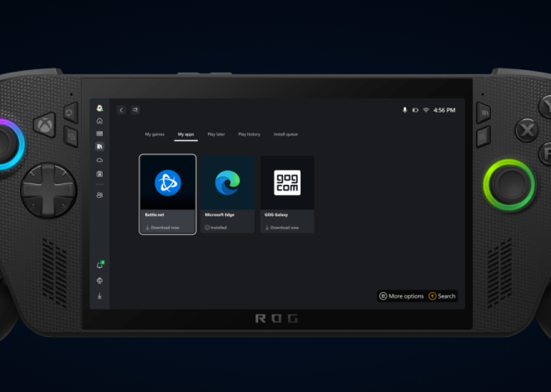Click the Installed status under Microsoft Edge
The width and height of the screenshot is (551, 392).
(215, 228)
